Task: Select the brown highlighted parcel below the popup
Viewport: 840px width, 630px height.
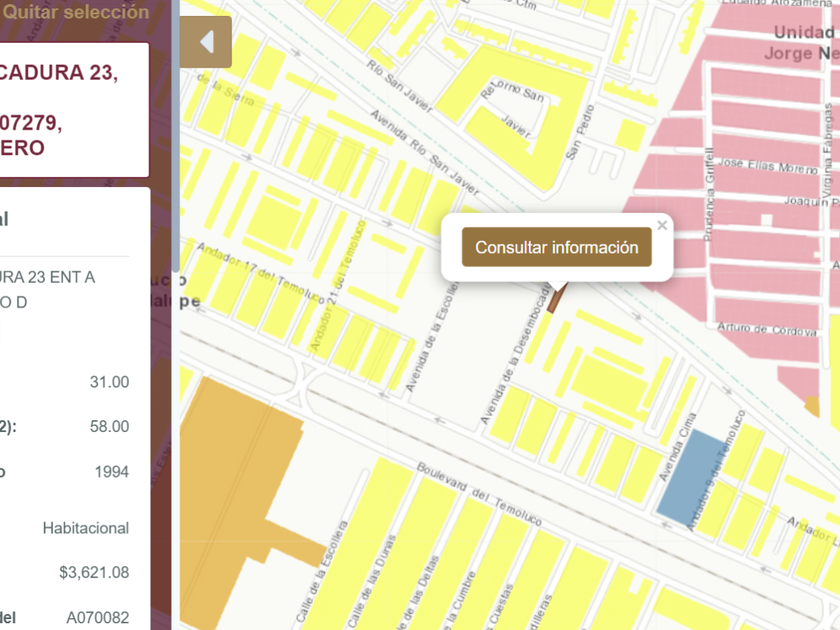Action: point(557,296)
